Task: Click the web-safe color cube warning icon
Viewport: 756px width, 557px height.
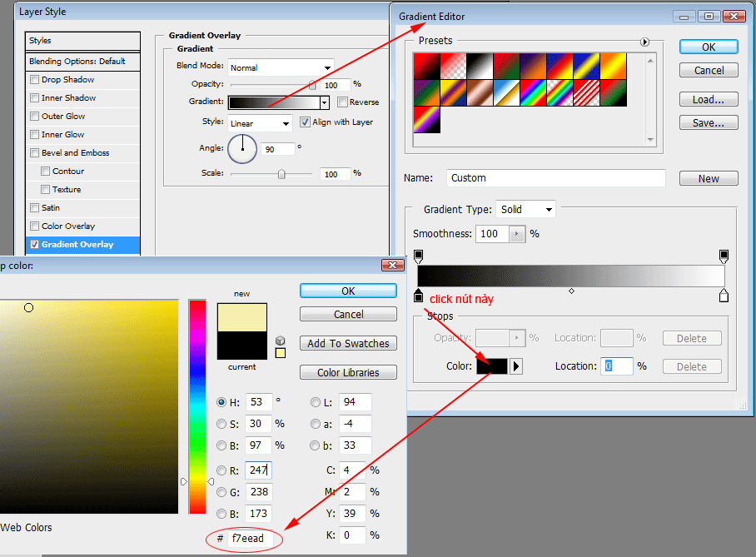Action: click(280, 341)
